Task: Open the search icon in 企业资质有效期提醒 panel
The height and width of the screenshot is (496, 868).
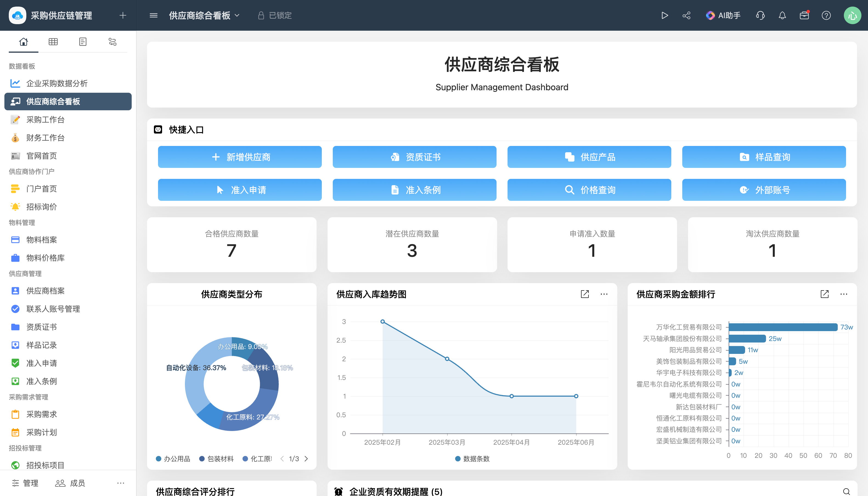Action: pos(846,491)
